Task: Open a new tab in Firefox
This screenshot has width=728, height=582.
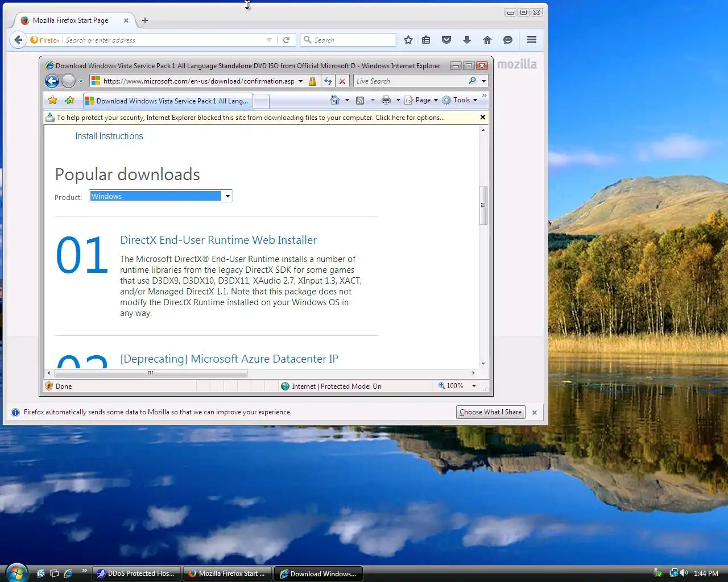Action: tap(145, 20)
